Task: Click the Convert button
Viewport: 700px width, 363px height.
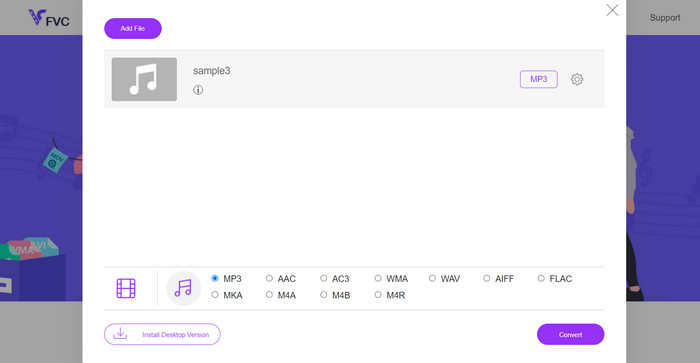Action: click(570, 334)
